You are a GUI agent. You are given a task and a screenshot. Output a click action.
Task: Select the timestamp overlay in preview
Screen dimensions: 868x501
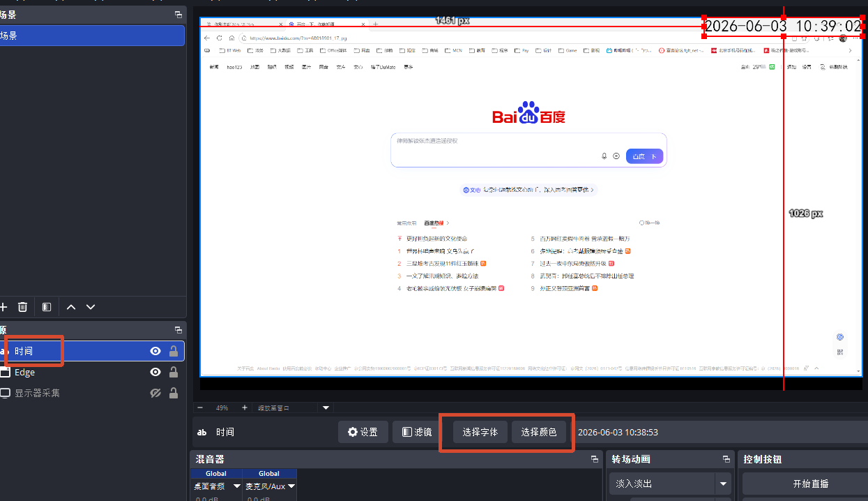pos(783,27)
